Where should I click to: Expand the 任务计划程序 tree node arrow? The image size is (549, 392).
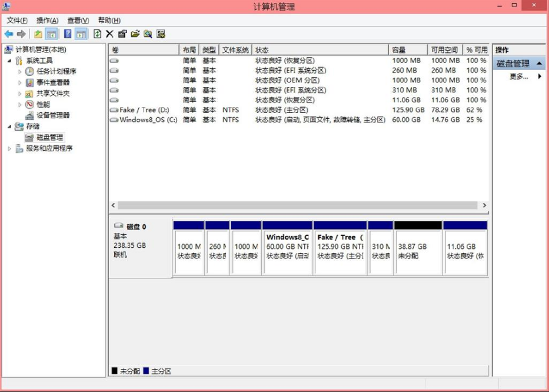click(19, 72)
